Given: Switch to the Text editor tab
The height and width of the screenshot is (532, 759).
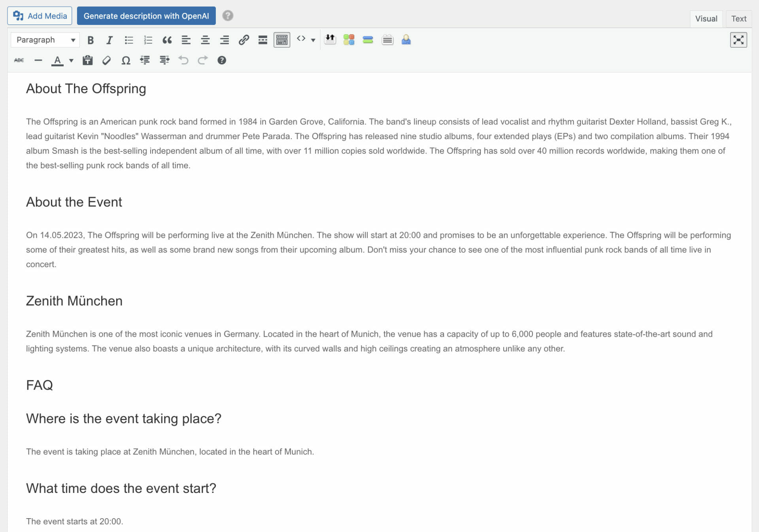Looking at the screenshot, I should click(x=738, y=18).
